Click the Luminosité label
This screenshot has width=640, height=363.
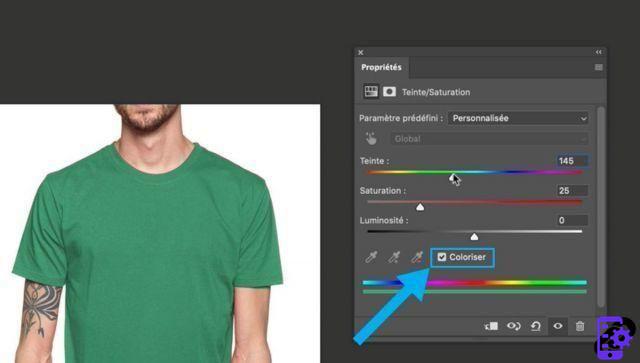(x=384, y=220)
